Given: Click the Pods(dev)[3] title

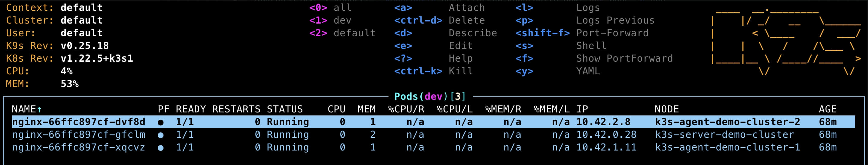Looking at the screenshot, I should [x=430, y=96].
